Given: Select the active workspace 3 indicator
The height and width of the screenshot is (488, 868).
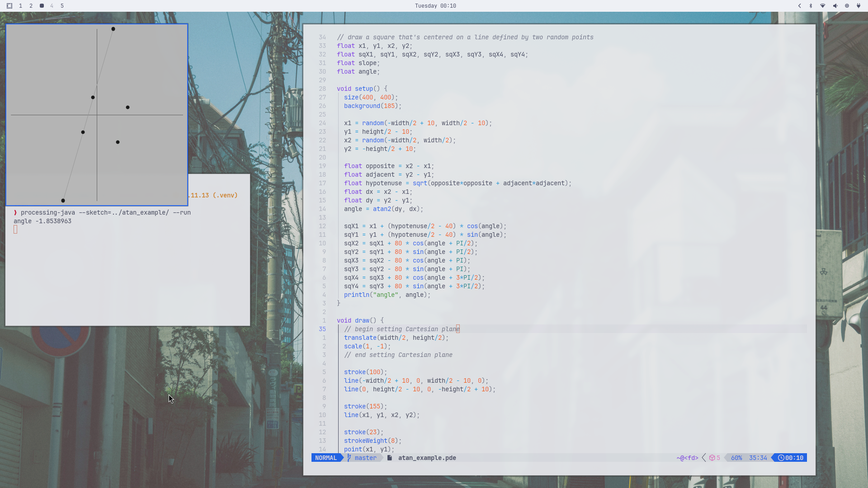Looking at the screenshot, I should pos(42,6).
